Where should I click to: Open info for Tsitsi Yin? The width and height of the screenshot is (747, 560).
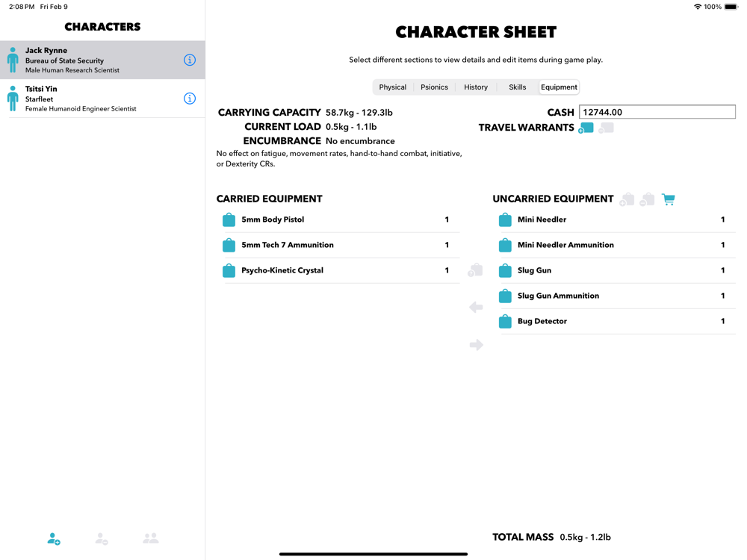coord(190,99)
